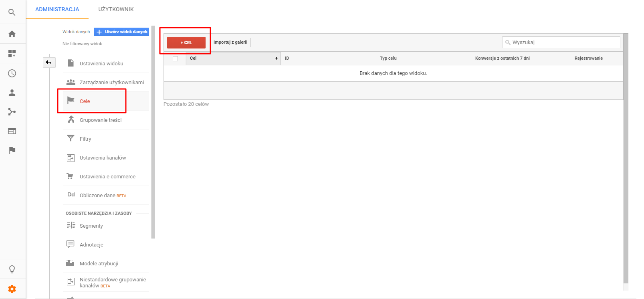Open the customization dashboard icon
This screenshot has height=299, width=644.
12,54
